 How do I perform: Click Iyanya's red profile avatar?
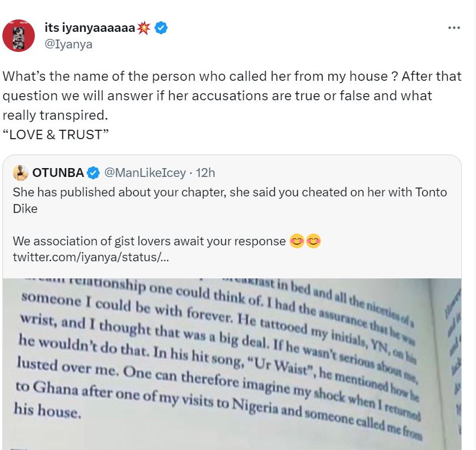[x=18, y=36]
